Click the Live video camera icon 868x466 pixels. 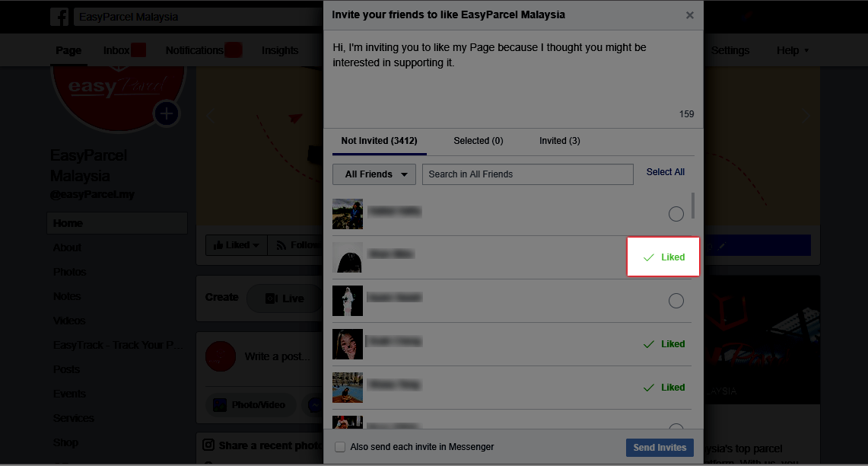coord(271,298)
